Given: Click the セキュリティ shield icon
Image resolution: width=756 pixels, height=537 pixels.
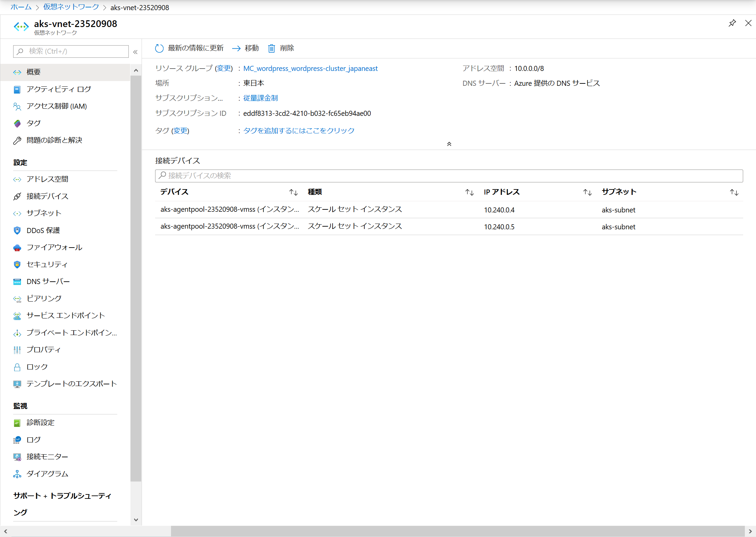Looking at the screenshot, I should (x=17, y=264).
